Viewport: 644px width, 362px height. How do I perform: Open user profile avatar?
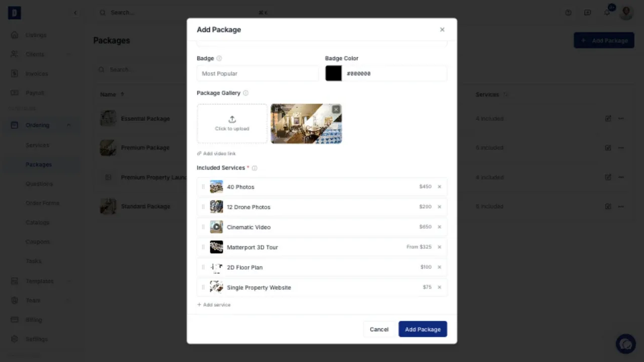[x=626, y=13]
